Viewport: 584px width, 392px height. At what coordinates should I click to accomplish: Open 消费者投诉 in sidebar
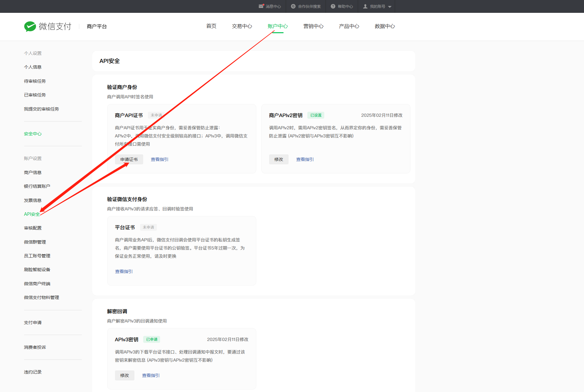point(35,347)
